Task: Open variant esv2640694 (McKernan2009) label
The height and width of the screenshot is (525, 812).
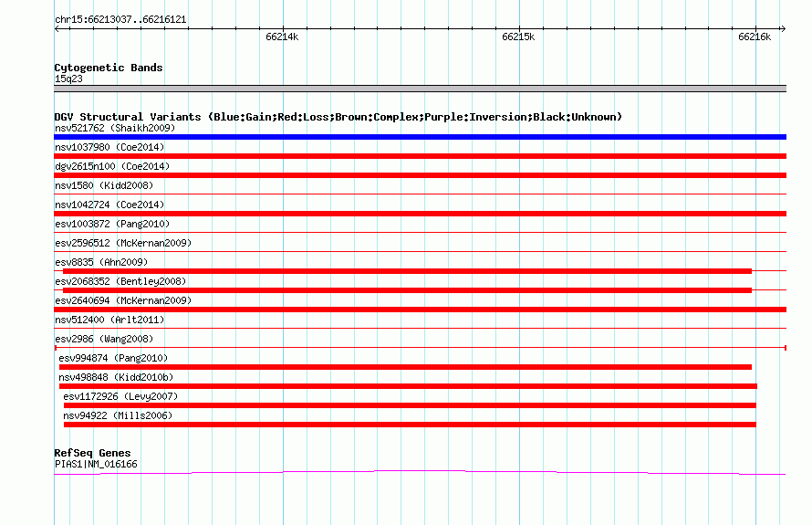Action: (123, 300)
